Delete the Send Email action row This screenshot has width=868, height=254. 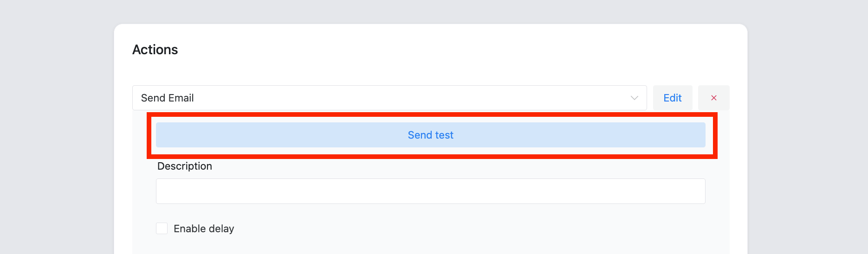point(713,98)
